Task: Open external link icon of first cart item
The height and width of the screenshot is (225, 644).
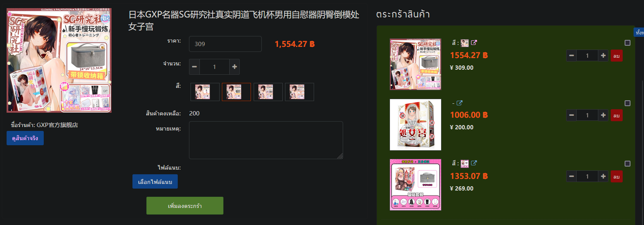Action: tap(474, 43)
